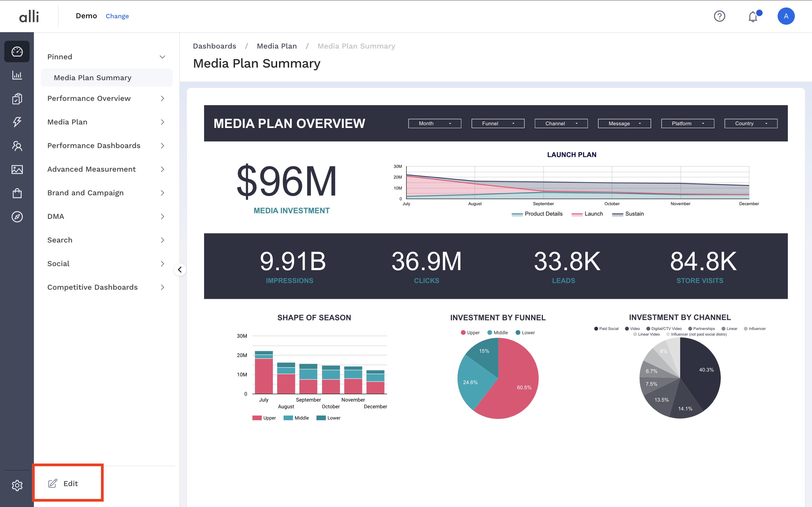Open the lightning bolt actions icon

[x=17, y=122]
